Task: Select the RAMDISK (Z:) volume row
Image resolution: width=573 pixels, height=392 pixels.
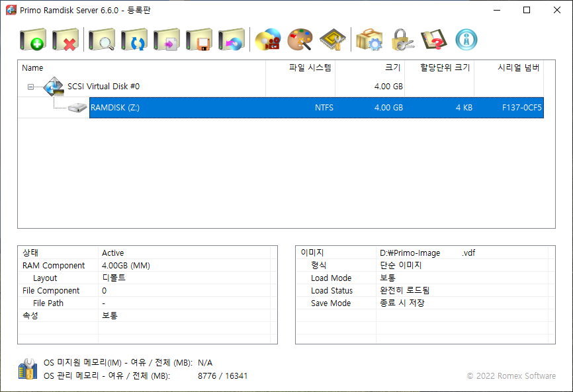Action: tap(316, 108)
